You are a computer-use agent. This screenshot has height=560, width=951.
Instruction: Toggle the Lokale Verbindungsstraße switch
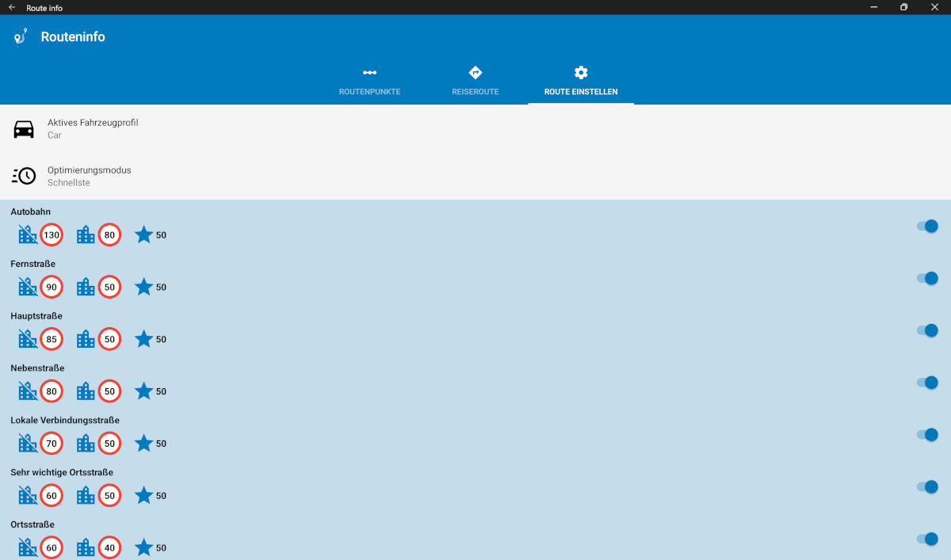tap(927, 435)
